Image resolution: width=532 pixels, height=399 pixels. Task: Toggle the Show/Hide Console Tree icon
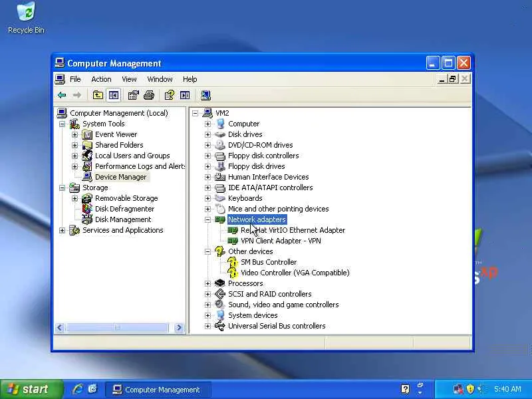click(113, 95)
